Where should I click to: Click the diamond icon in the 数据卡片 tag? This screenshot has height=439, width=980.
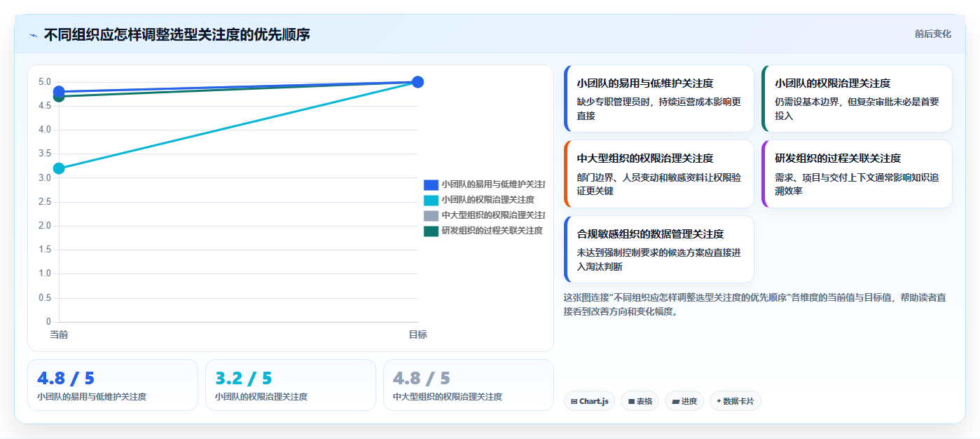[x=719, y=402]
